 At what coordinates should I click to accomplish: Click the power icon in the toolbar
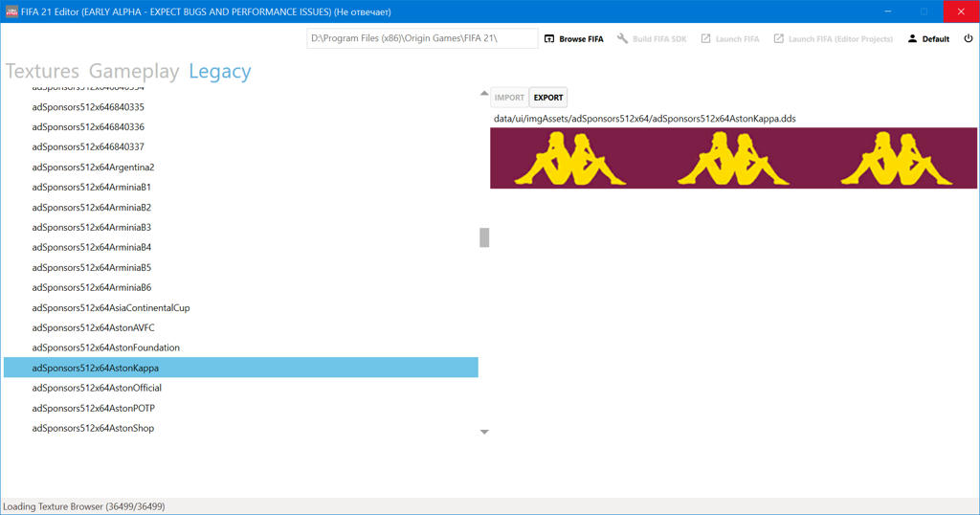click(x=969, y=38)
